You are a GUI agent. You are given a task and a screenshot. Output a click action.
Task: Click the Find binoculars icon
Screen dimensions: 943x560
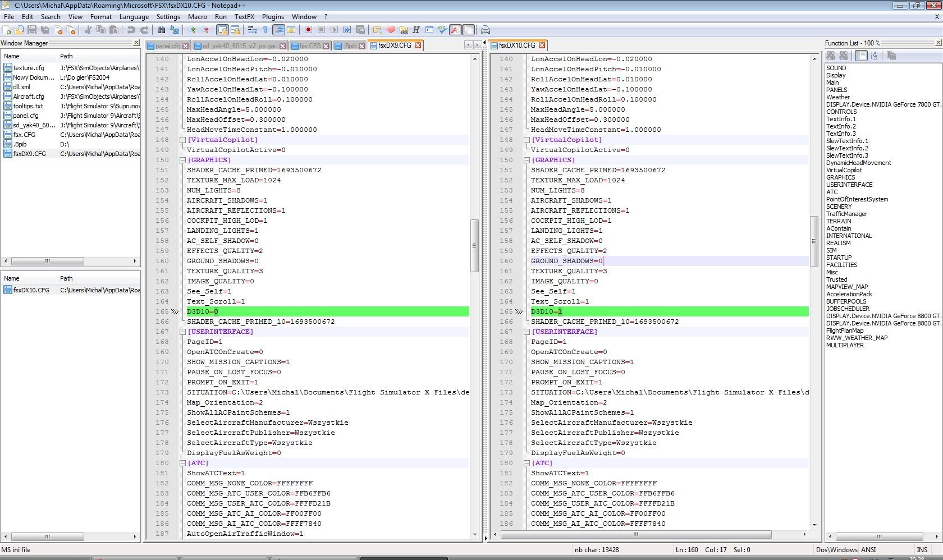coord(161,30)
